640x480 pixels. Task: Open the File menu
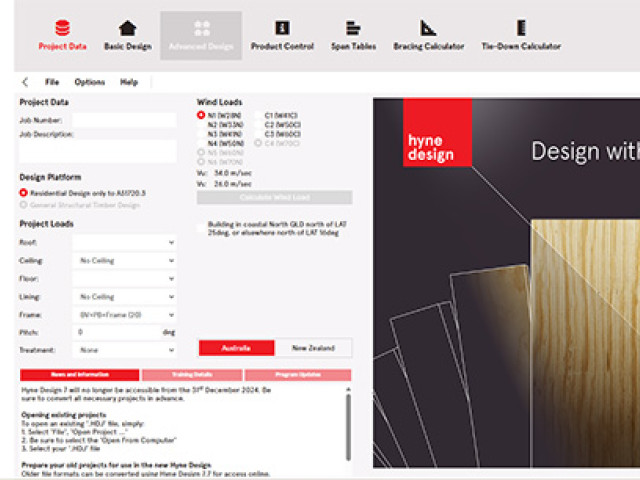52,82
